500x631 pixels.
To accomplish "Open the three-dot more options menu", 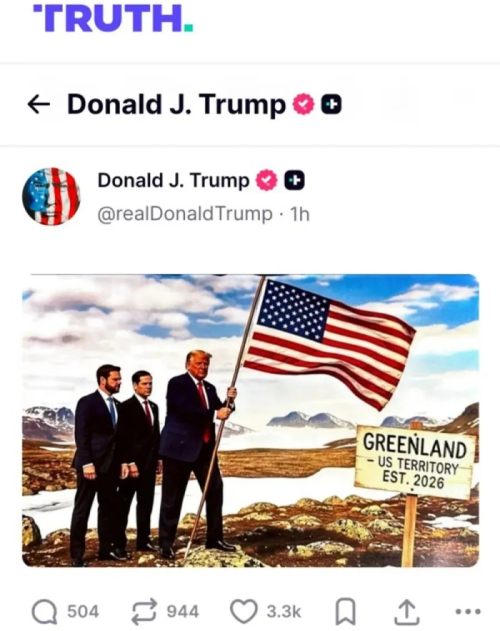I will (x=468, y=612).
